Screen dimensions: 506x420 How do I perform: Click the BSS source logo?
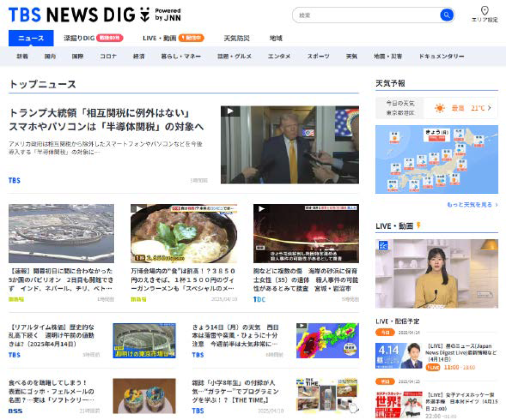point(15,411)
